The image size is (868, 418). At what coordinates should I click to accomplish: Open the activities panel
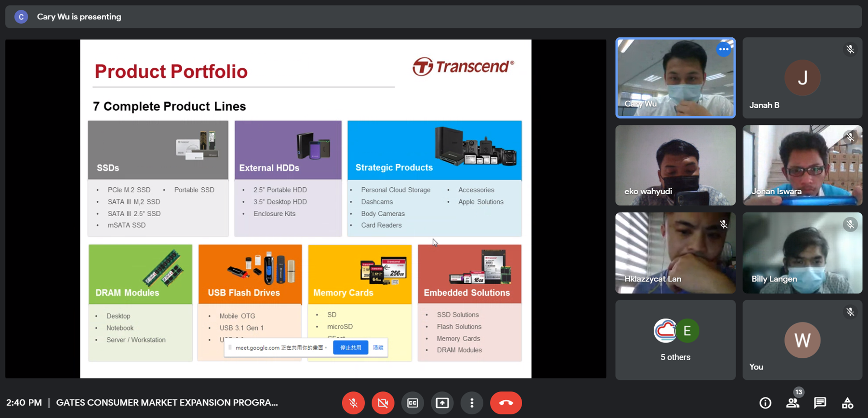848,403
